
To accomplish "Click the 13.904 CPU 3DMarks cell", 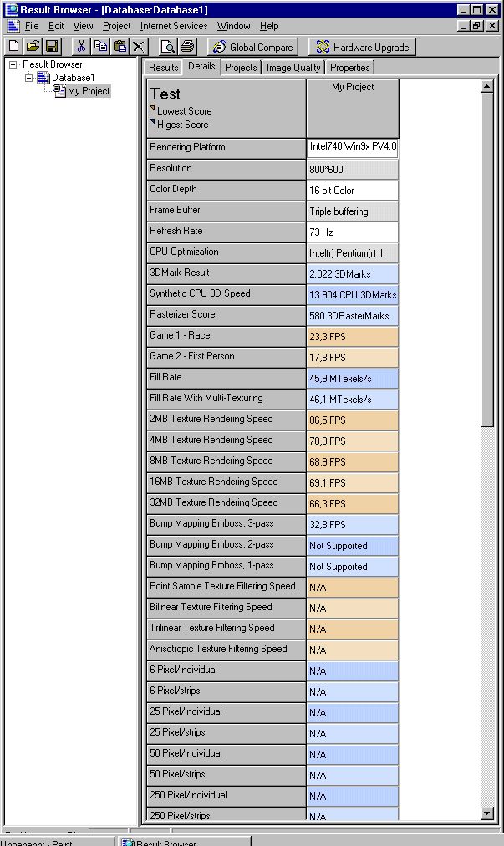I will click(x=353, y=294).
